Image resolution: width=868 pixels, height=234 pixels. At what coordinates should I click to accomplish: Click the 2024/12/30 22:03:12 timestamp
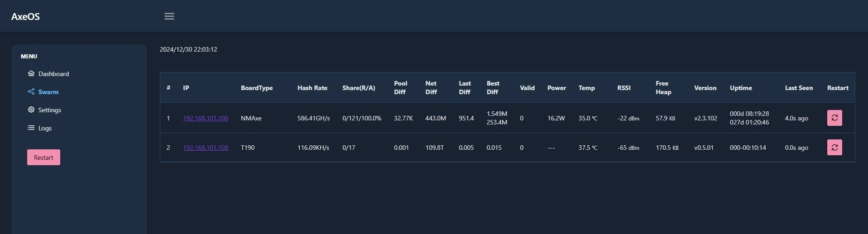pos(188,49)
